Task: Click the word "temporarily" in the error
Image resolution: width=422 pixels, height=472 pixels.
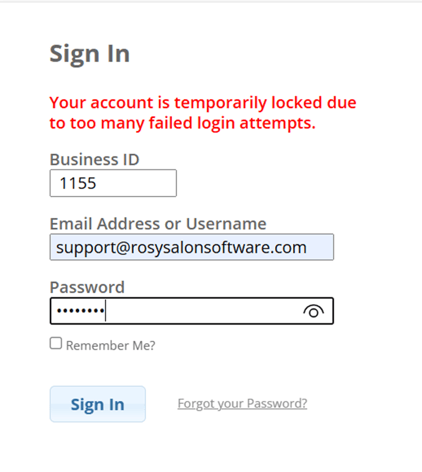Action: 220,103
